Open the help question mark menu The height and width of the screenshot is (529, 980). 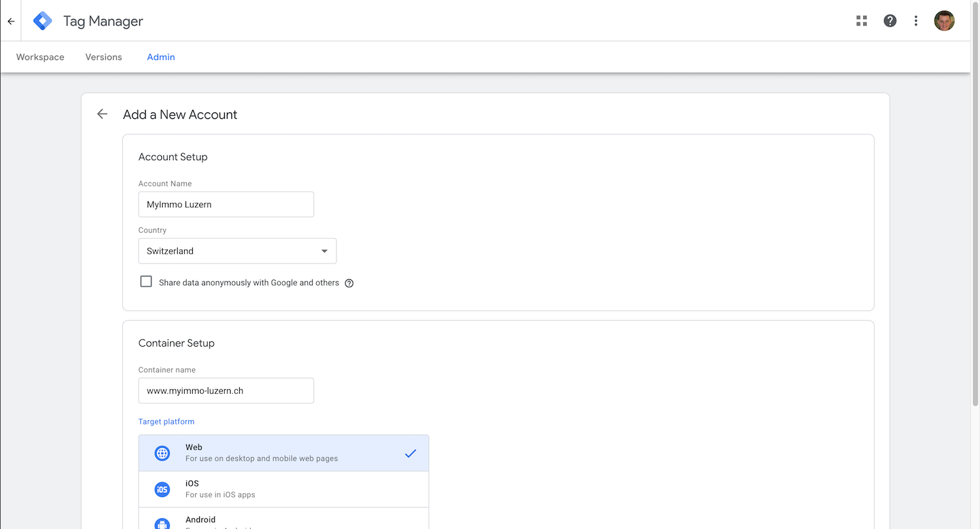(890, 21)
